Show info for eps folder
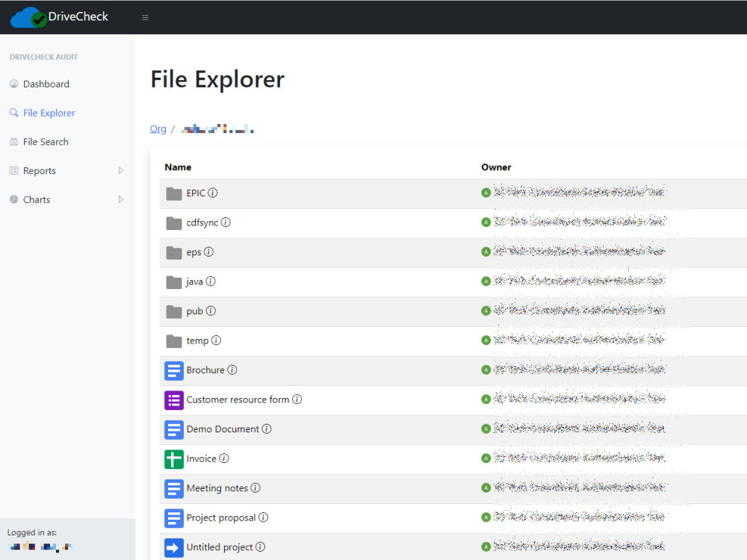 pos(208,252)
